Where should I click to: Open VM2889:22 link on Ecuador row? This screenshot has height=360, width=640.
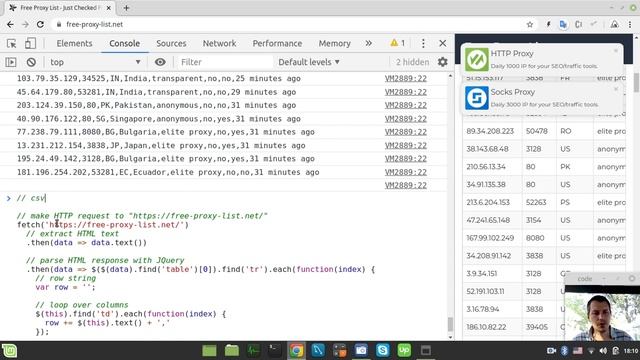pos(405,172)
